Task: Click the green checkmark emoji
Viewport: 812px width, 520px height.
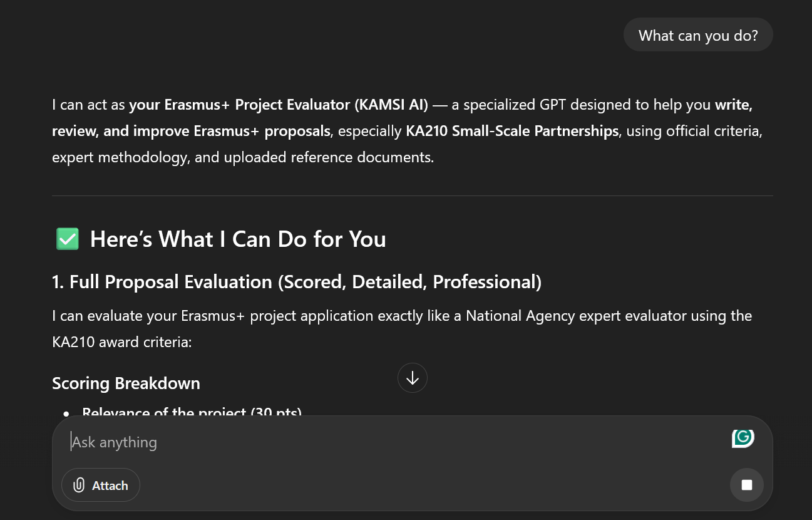Action: [x=68, y=239]
